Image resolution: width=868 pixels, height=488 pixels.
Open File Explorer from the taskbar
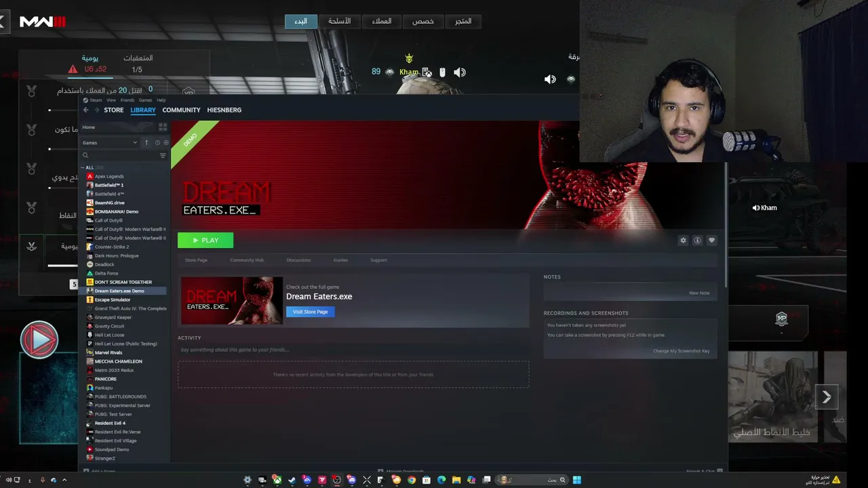tap(456, 480)
